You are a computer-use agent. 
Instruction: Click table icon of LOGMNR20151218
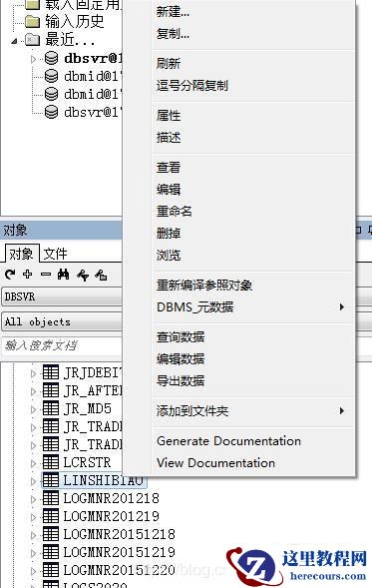51,534
